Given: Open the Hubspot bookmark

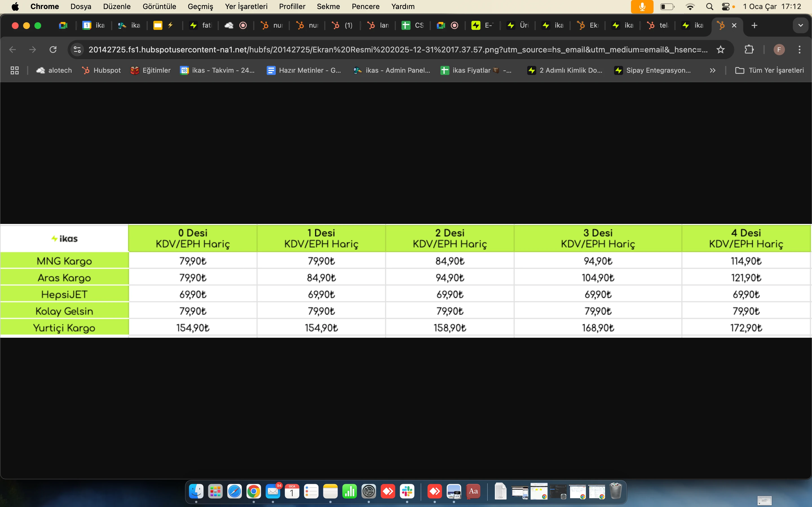Looking at the screenshot, I should (x=101, y=70).
